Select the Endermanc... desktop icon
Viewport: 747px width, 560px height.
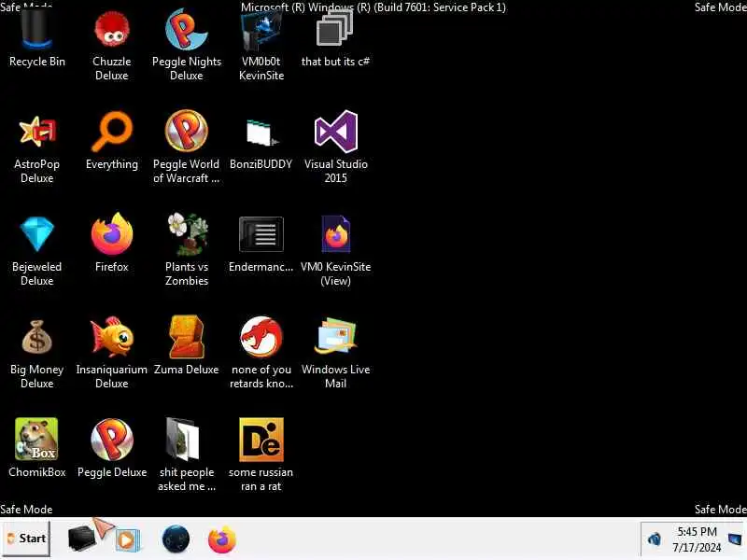(261, 234)
